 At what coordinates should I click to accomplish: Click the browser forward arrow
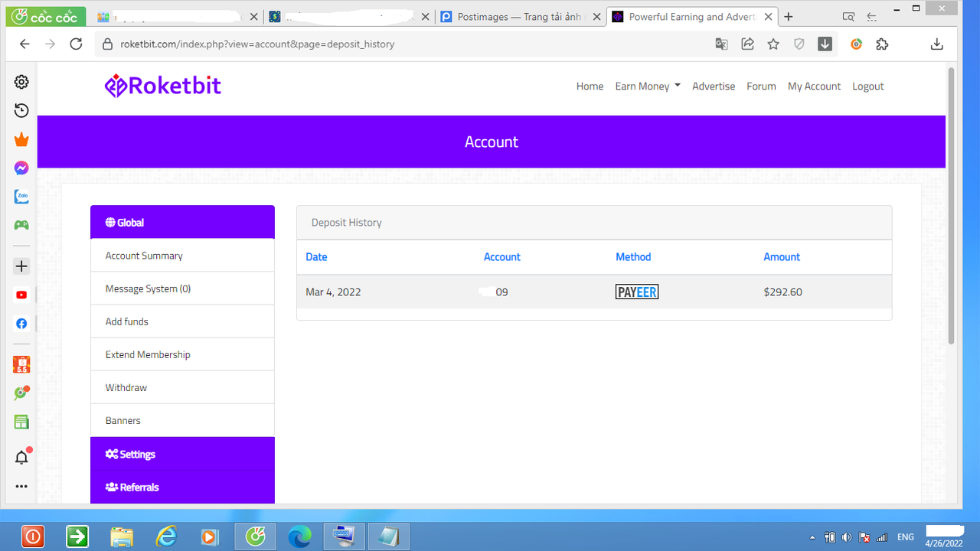point(51,44)
